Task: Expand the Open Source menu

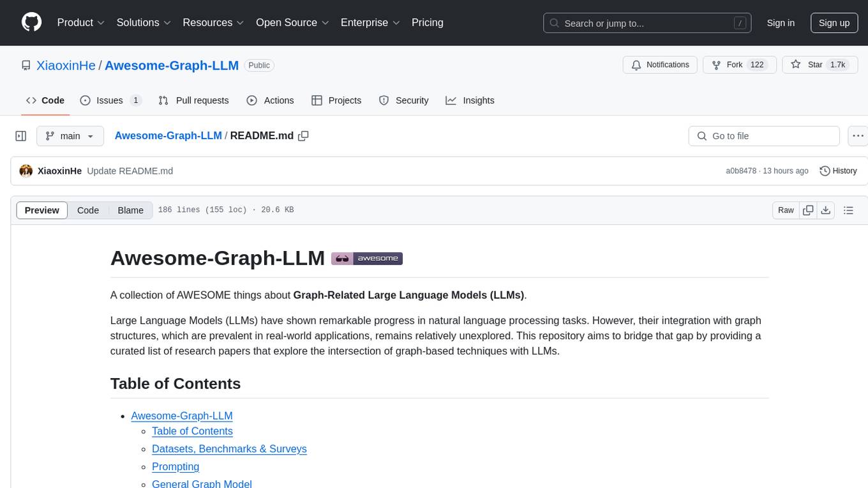Action: click(293, 22)
